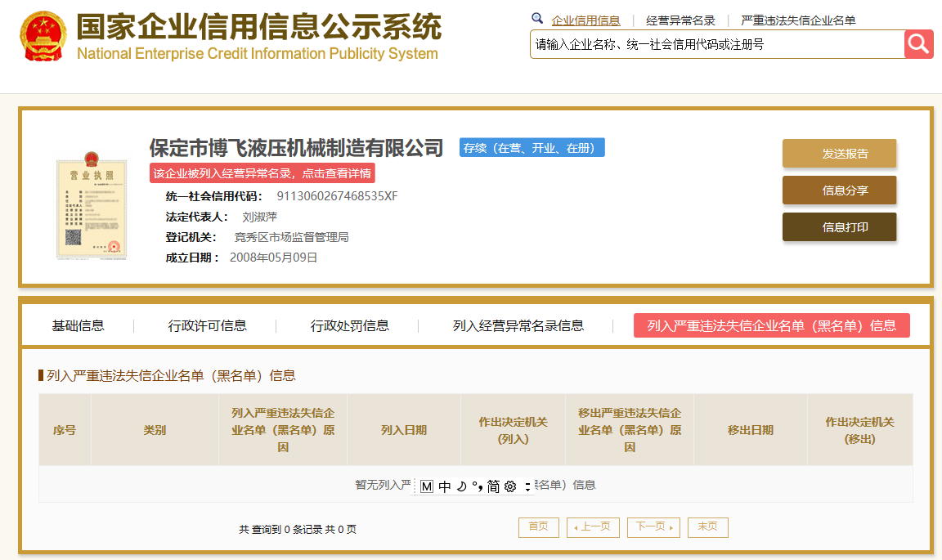Click the 法定代表人 label
This screenshot has width=942, height=560.
tap(196, 217)
